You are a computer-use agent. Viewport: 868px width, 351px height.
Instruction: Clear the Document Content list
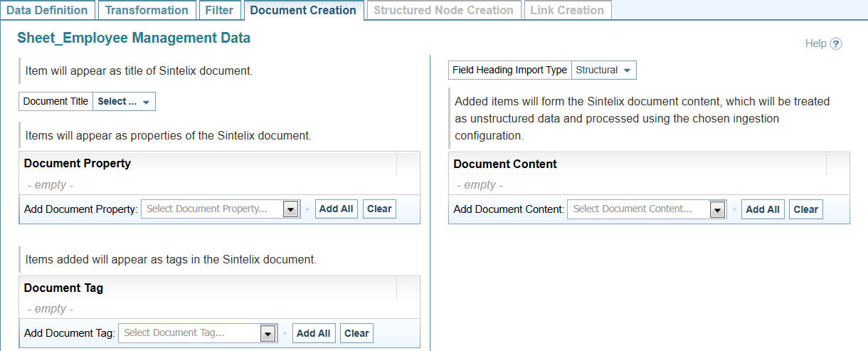[x=805, y=209]
